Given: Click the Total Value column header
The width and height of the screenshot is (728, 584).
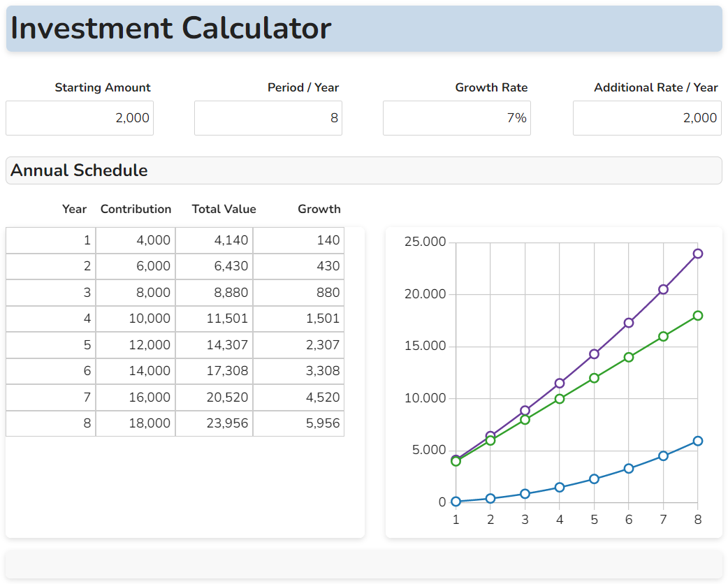Looking at the screenshot, I should tap(224, 209).
